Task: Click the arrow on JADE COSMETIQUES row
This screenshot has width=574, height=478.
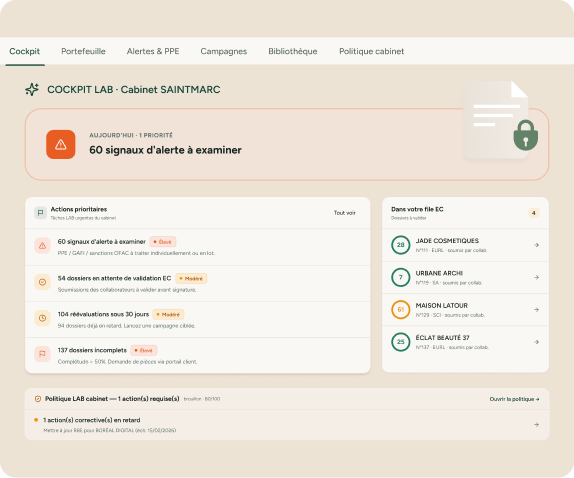Action: (x=536, y=245)
